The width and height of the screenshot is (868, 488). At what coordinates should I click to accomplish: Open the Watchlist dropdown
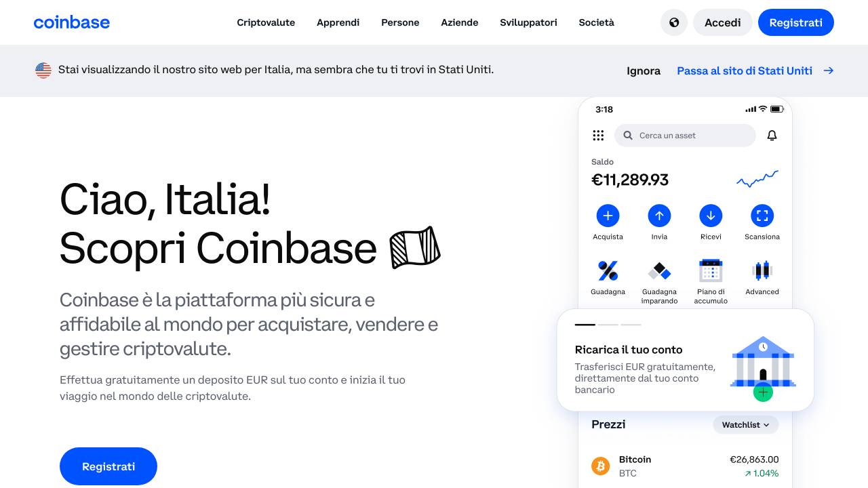(x=745, y=425)
